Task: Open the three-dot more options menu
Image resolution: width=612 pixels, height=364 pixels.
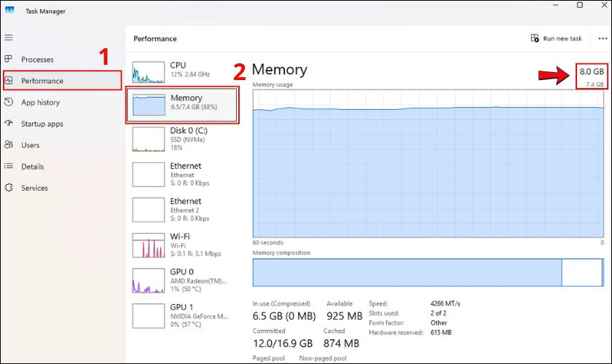Action: [x=603, y=39]
